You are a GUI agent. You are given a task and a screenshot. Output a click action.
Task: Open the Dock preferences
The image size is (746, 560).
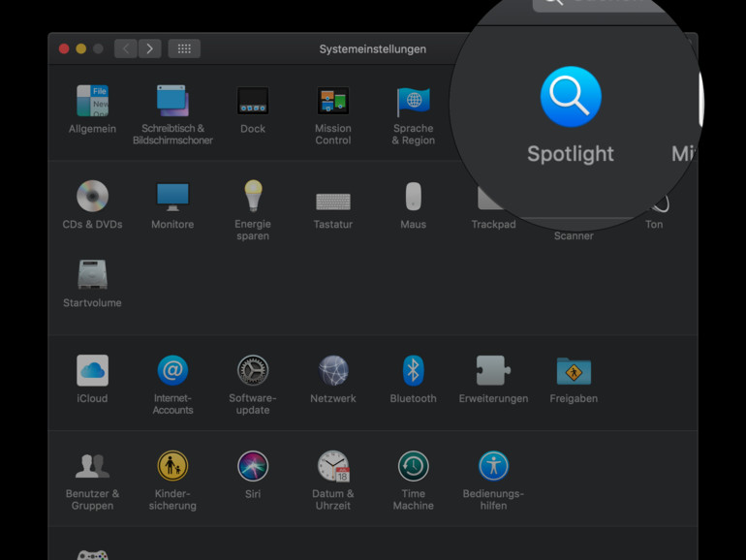coord(253,101)
